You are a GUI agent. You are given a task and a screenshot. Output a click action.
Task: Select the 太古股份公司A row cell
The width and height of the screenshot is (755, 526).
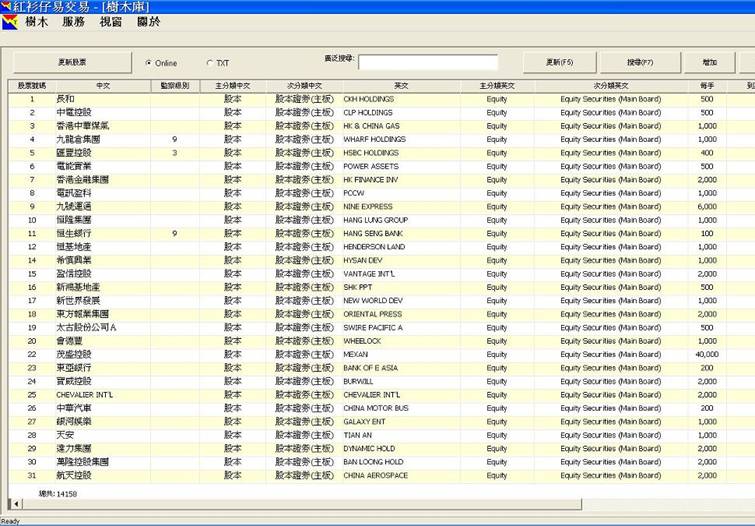103,328
